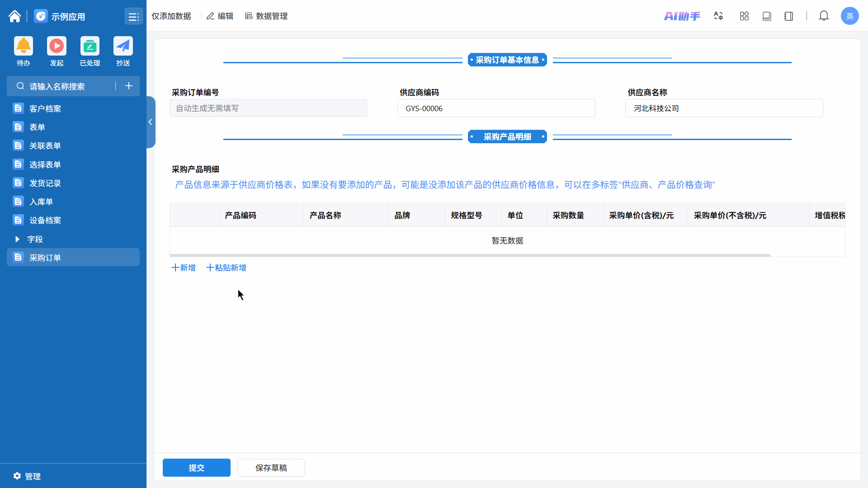Click the home icon
Image resolution: width=868 pixels, height=488 pixels.
click(x=14, y=16)
